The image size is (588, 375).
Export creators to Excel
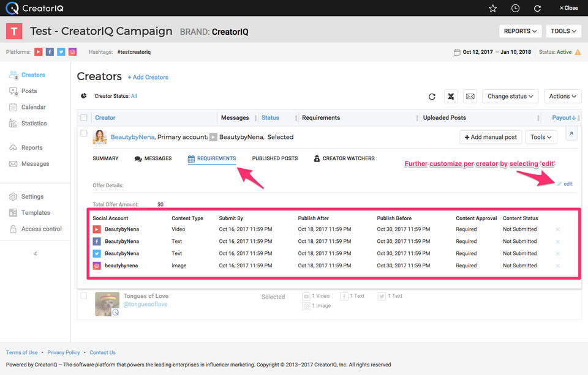point(451,96)
